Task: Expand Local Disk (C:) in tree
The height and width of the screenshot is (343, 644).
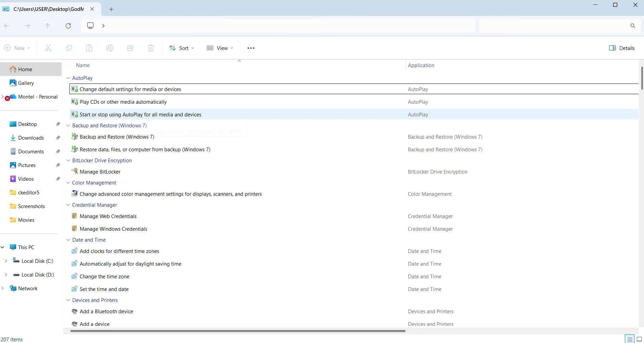Action: [x=6, y=261]
